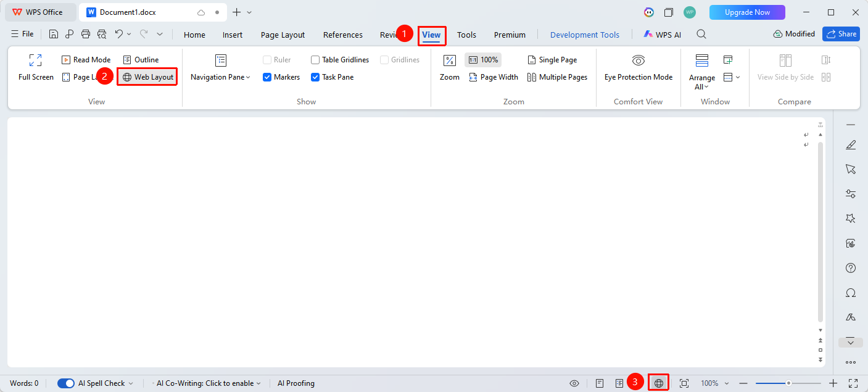Click the vertical scrollbar of the document
The image size is (868, 392).
click(820, 231)
